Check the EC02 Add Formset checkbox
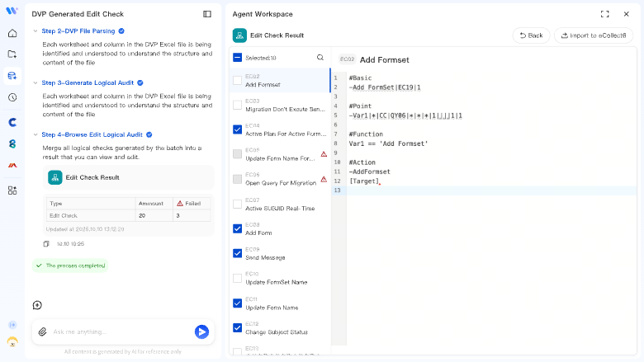This screenshot has width=644, height=362. point(238,80)
